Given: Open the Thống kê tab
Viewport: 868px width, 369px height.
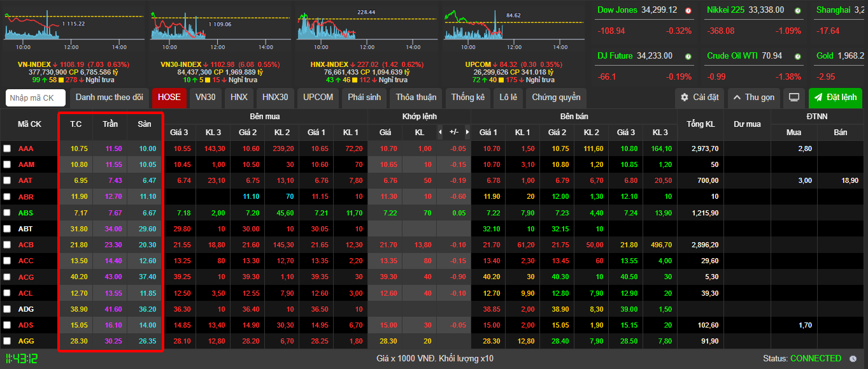Looking at the screenshot, I should (468, 98).
